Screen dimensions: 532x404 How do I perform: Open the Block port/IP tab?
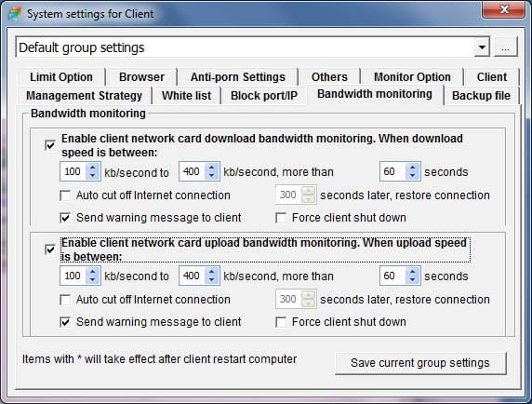(263, 96)
